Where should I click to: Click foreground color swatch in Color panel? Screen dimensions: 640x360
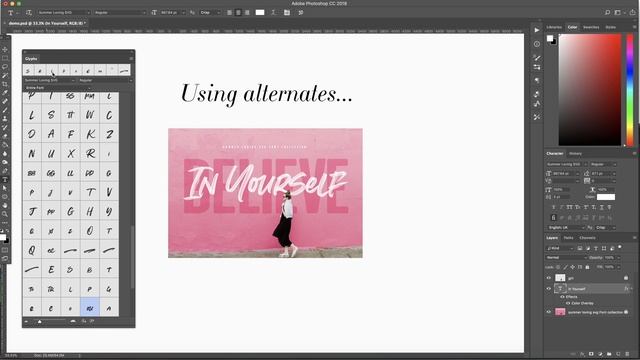click(550, 38)
